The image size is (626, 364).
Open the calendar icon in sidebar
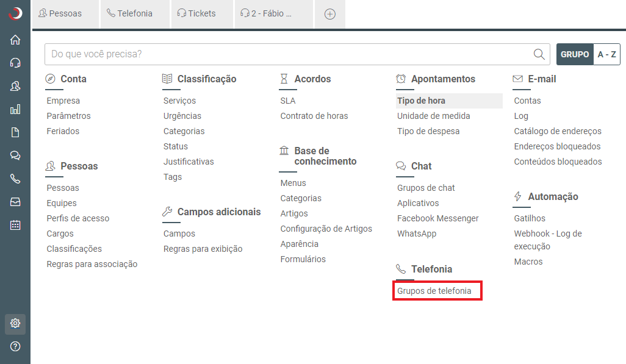15,225
